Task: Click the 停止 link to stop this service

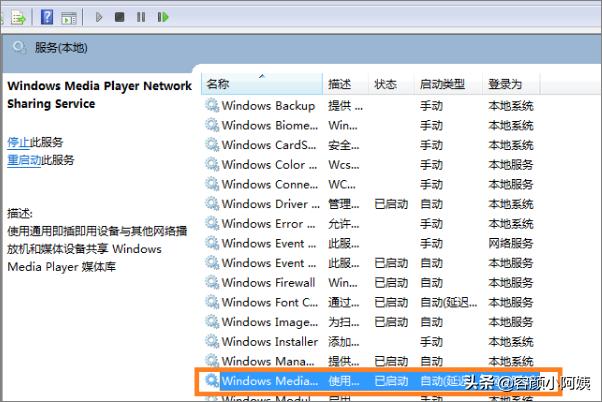Action: coord(18,142)
